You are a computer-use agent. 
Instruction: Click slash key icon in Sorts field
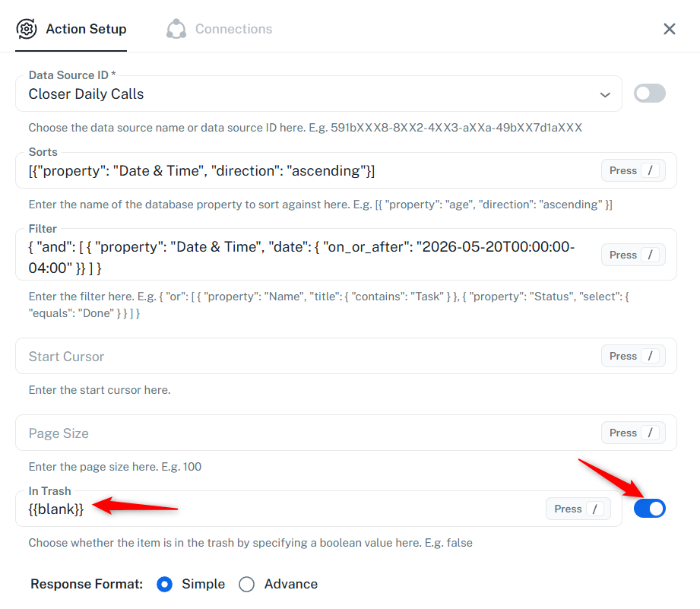650,170
